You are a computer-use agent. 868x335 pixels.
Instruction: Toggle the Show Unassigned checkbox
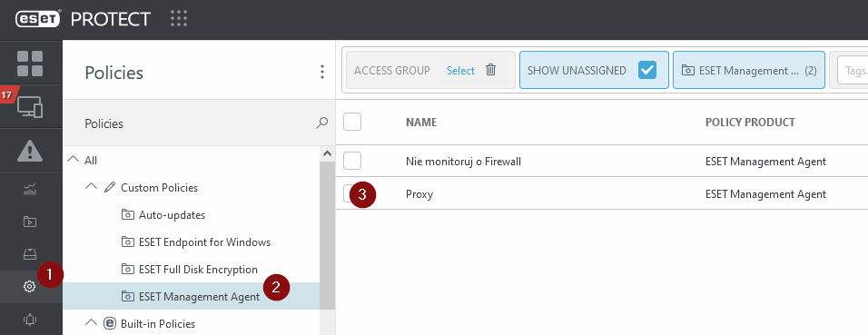(x=646, y=70)
